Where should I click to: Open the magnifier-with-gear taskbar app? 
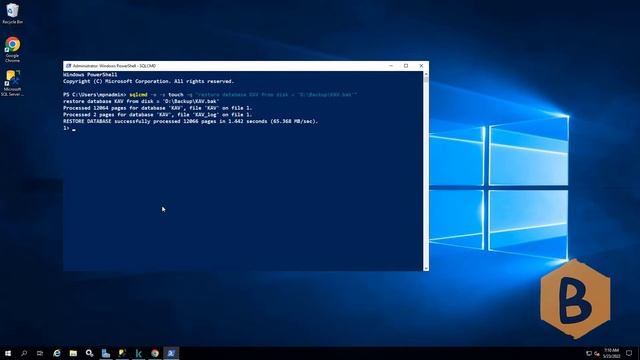(x=89, y=353)
